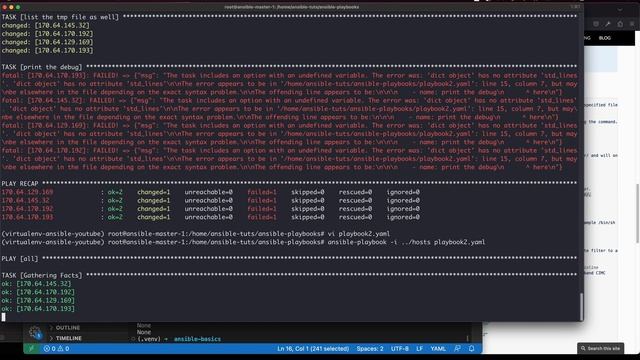Screen dimensions: 640x360
Task: Click the fatal error line for 170.64.129.169
Action: 289,134
